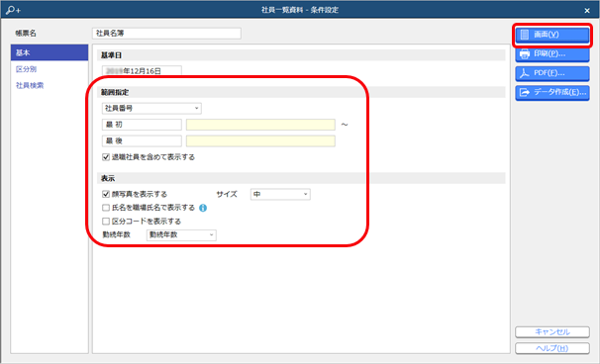Click the magnifier icon in title bar
600x364 pixels.
pyautogui.click(x=13, y=10)
